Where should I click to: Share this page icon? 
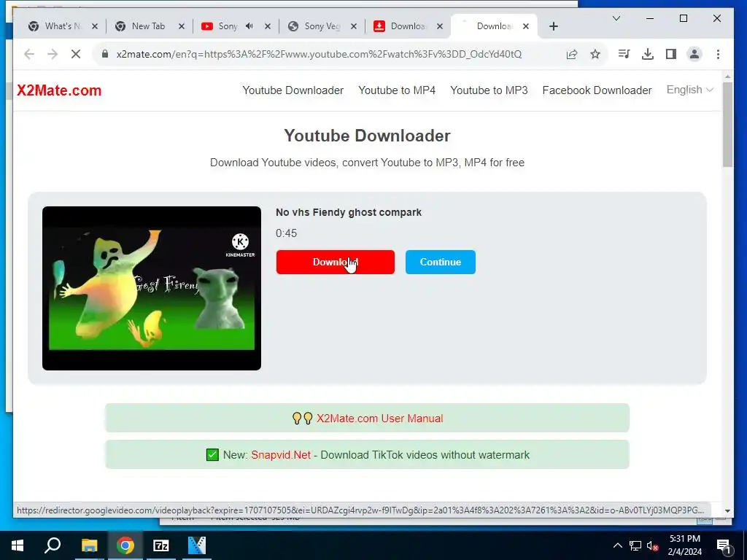click(x=572, y=54)
